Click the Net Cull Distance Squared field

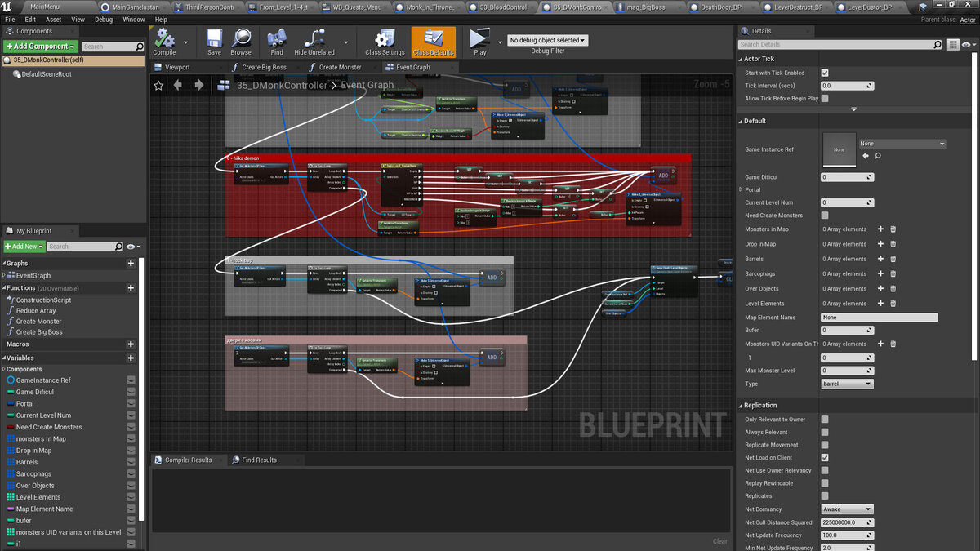(x=847, y=522)
